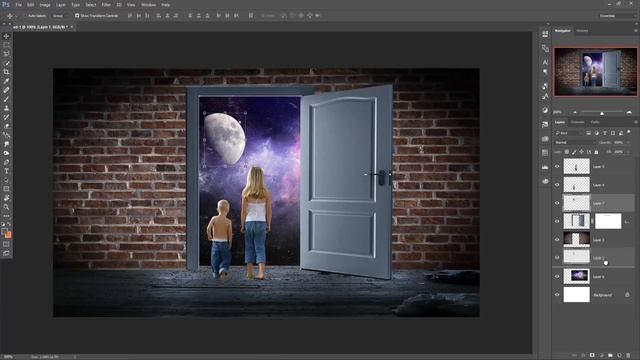Click the lock image pixels brush icon
The height and width of the screenshot is (360, 640).
click(x=574, y=152)
